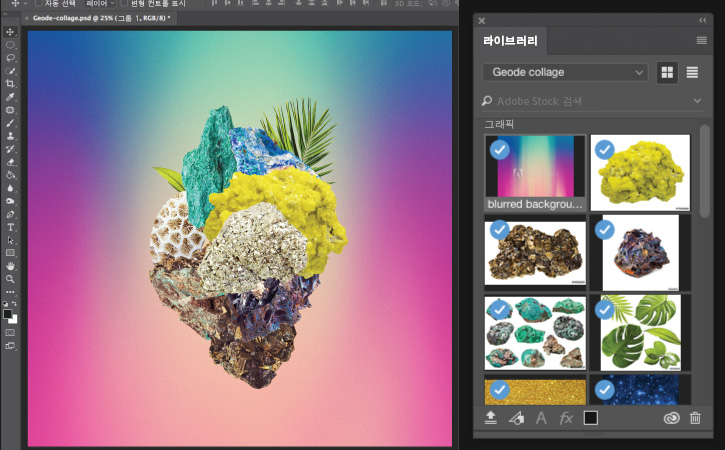Click the trash icon in Libraries panel
725x450 pixels.
(695, 418)
